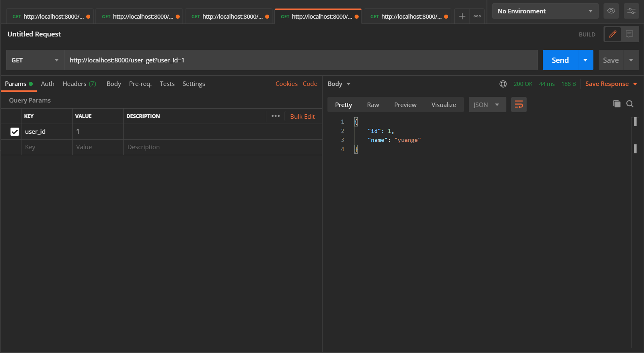Viewport: 644px width, 353px height.
Task: Open the response Body dropdown
Action: (339, 84)
